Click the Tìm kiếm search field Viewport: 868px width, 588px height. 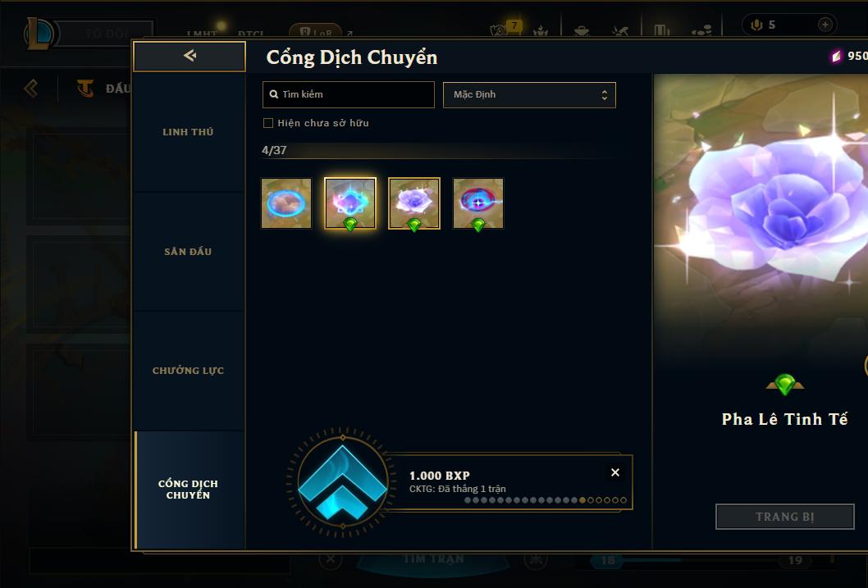348,94
